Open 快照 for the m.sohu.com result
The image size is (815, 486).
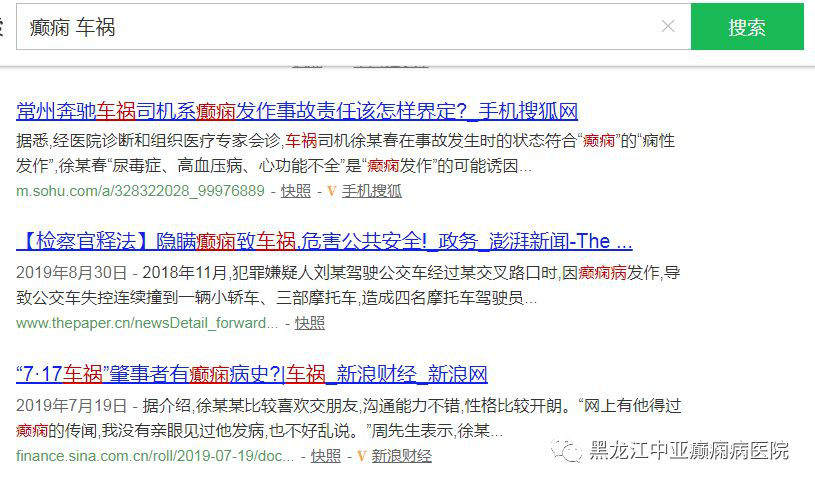coord(295,191)
